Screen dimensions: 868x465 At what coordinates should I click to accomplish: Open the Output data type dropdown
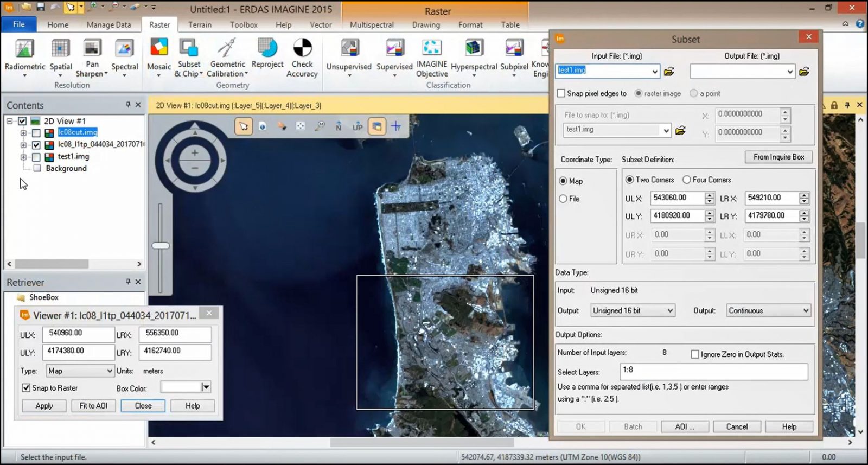633,311
